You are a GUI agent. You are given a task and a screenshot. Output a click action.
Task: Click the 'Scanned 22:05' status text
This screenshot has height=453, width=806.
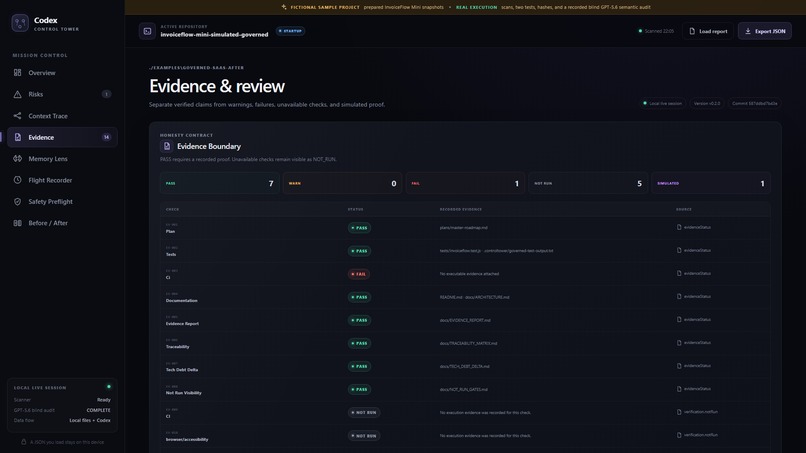[x=659, y=31]
